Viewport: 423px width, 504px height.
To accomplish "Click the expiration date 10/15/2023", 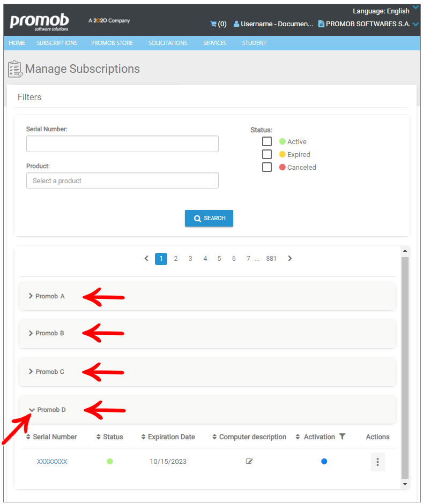I will tap(168, 462).
